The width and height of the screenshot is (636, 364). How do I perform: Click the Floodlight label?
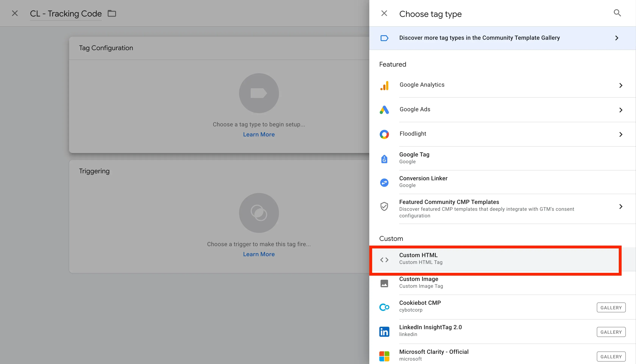(413, 134)
